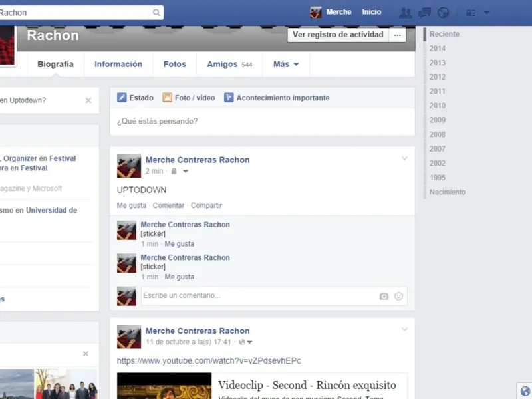Switch to Fotos tab
The height and width of the screenshot is (399, 532).
(x=175, y=64)
